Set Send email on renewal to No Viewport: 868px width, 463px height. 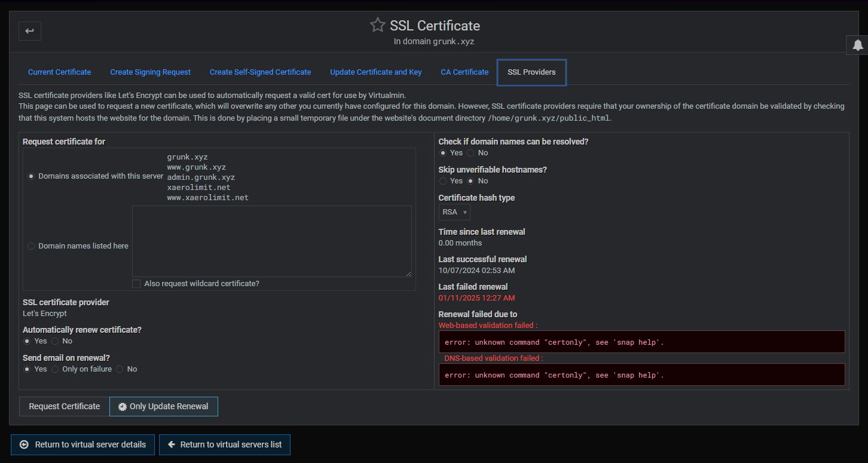[120, 369]
